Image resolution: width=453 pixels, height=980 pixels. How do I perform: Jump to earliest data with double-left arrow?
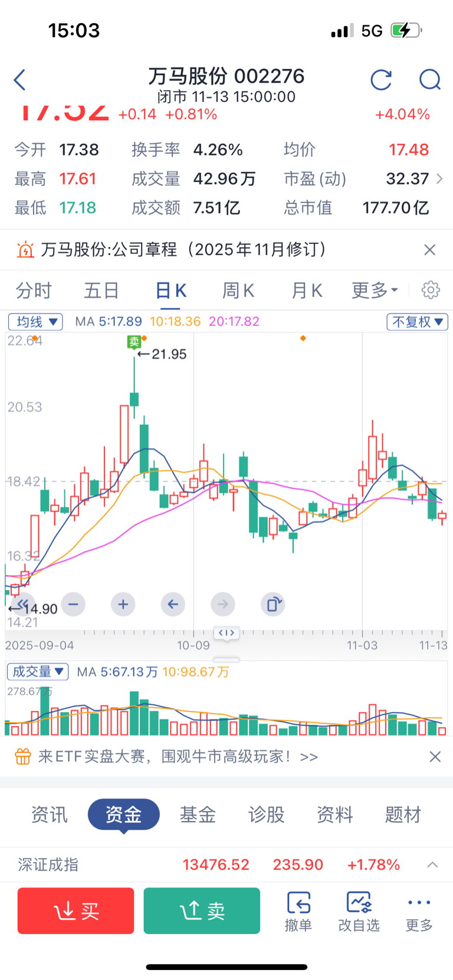click(x=23, y=604)
